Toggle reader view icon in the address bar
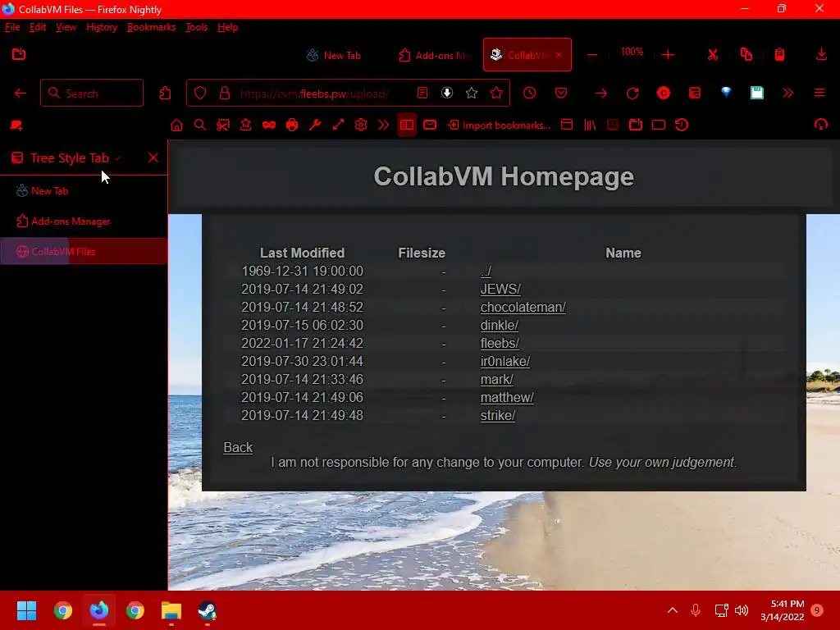Screen dimensions: 840x630 coord(422,94)
